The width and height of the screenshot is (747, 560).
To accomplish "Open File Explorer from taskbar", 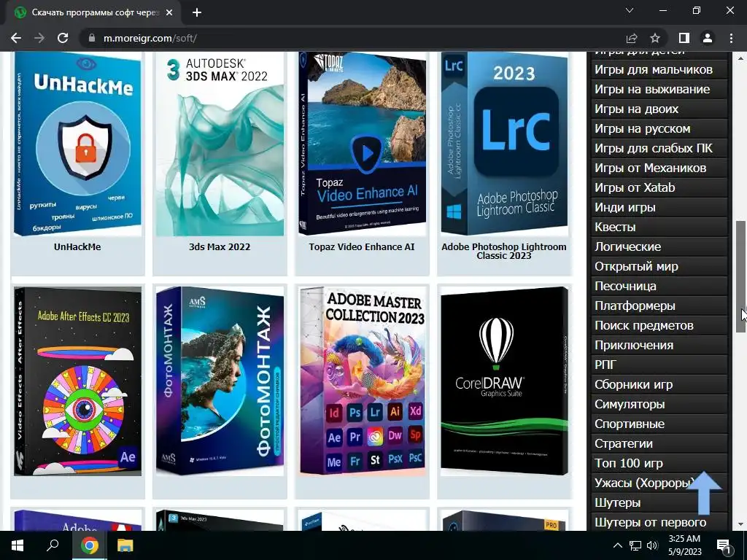I will (x=125, y=545).
